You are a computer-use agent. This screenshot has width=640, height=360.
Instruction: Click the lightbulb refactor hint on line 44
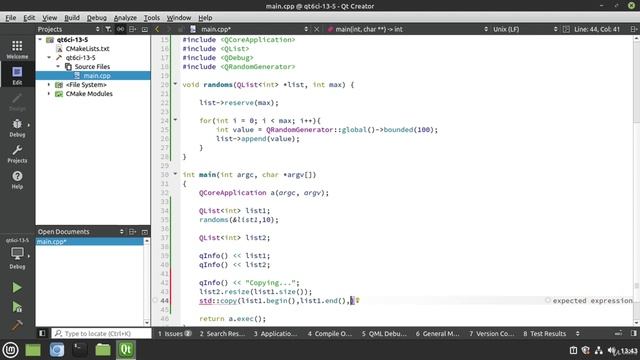(x=358, y=300)
